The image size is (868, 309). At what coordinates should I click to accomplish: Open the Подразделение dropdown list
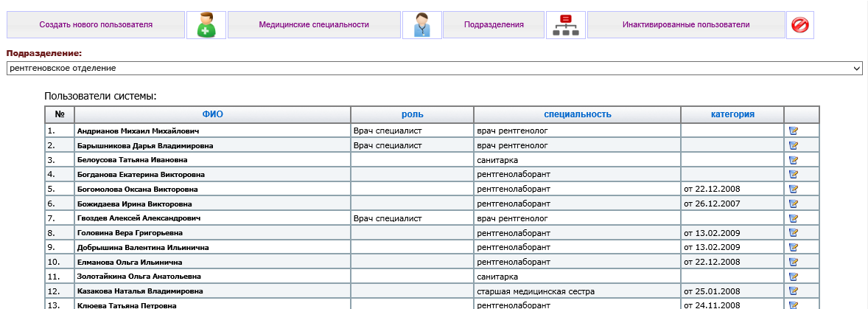click(434, 68)
